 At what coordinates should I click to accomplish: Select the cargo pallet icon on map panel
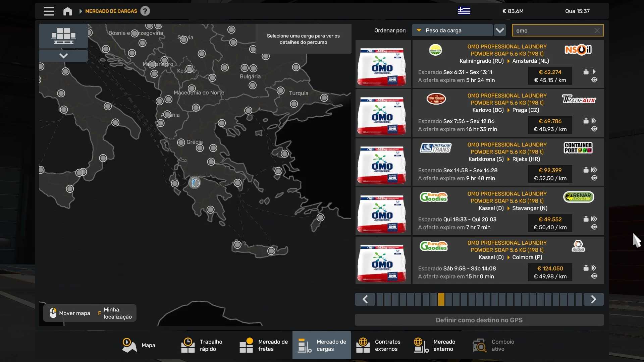point(63,36)
